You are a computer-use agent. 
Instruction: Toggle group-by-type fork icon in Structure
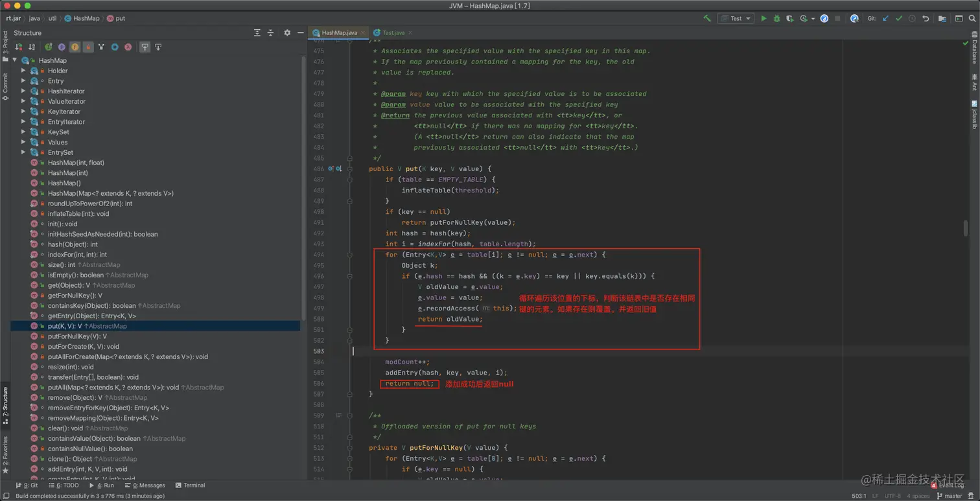pos(101,47)
